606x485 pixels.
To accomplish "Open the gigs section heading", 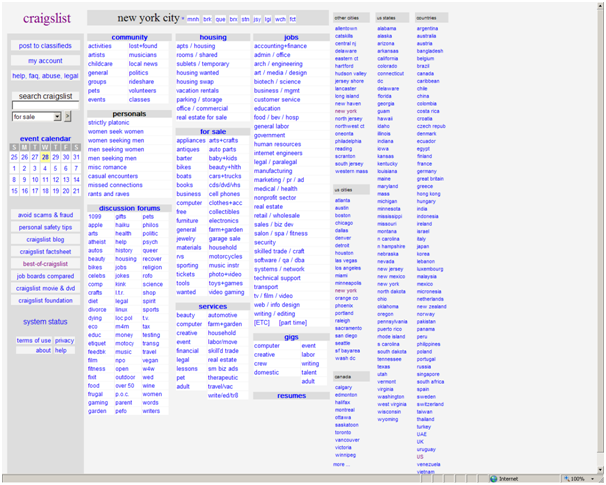I will tap(291, 337).
